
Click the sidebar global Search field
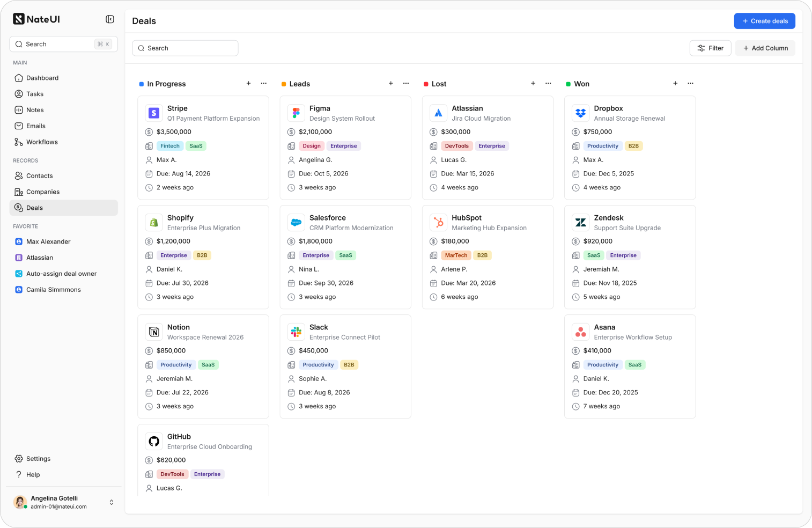click(64, 44)
